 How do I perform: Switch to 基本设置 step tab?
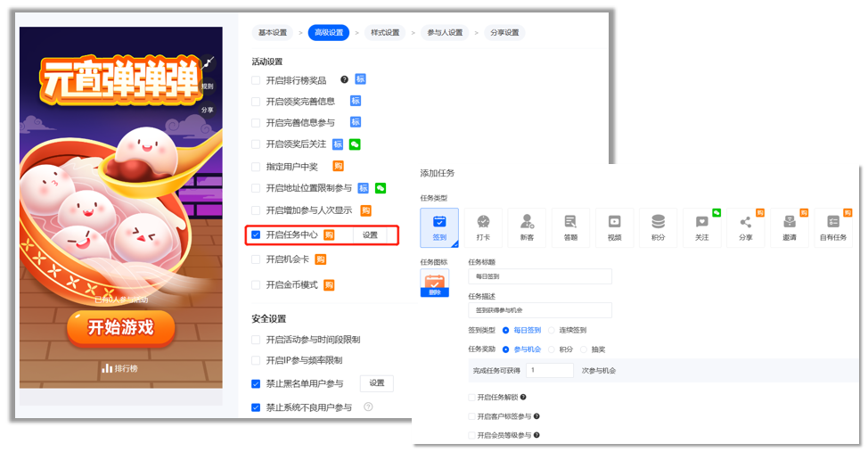(x=273, y=33)
